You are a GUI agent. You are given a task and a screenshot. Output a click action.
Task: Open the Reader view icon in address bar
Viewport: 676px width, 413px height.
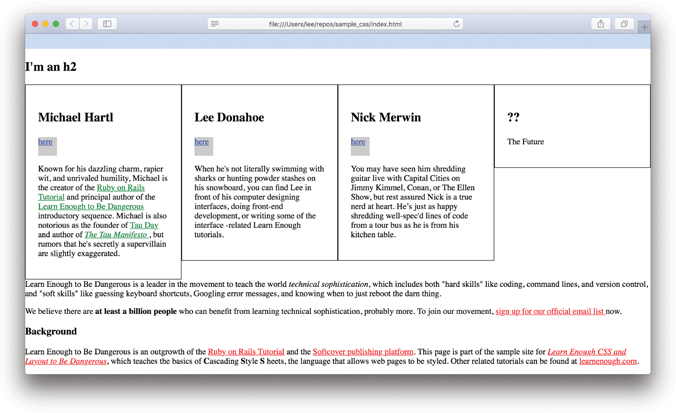pos(215,24)
